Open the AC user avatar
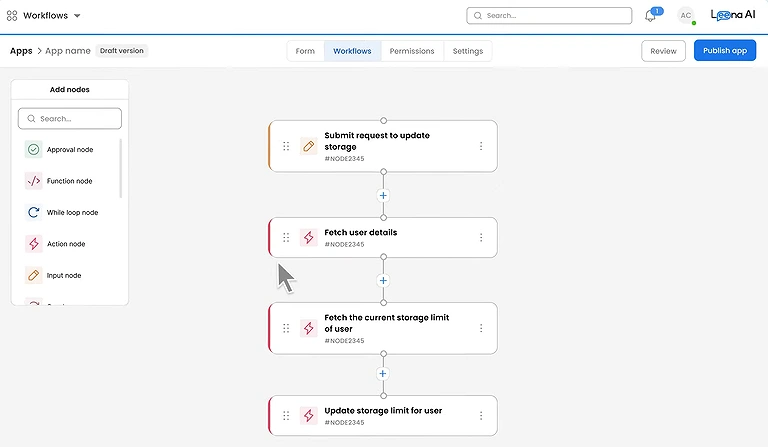The width and height of the screenshot is (768, 447). (686, 16)
